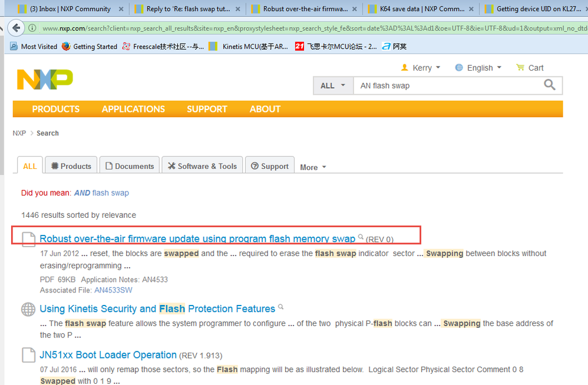This screenshot has height=385, width=588.
Task: Open site information icon in address bar
Action: pyautogui.click(x=32, y=28)
